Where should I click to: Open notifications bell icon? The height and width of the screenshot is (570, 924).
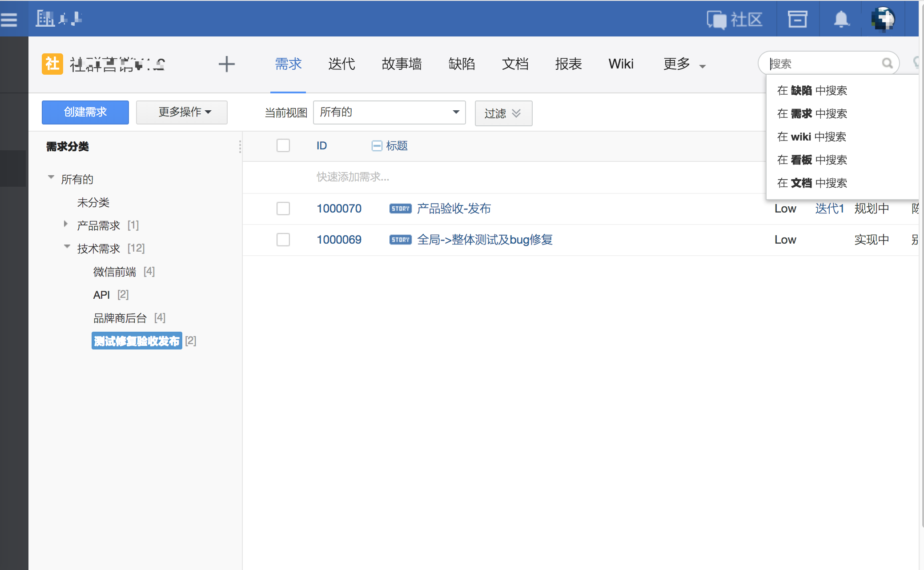coord(841,20)
